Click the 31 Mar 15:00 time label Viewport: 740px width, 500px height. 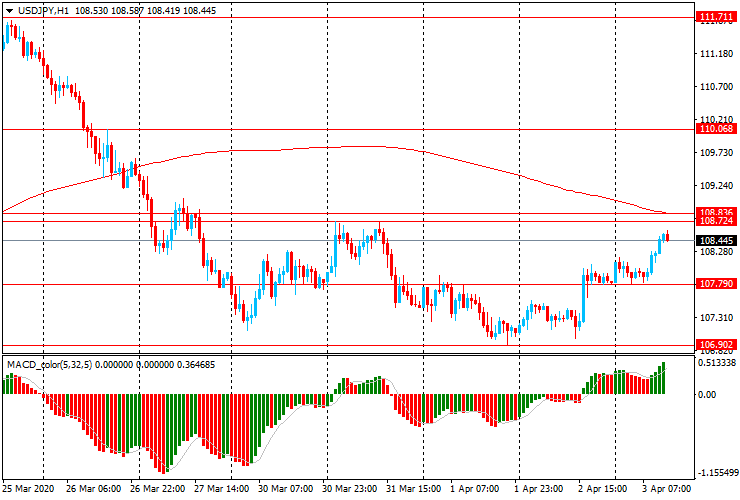pos(414,489)
